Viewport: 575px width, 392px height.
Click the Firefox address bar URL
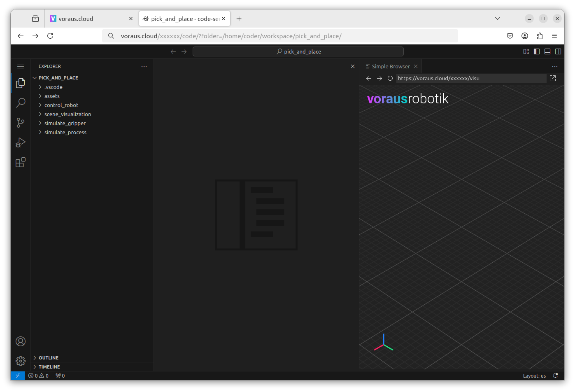point(280,36)
